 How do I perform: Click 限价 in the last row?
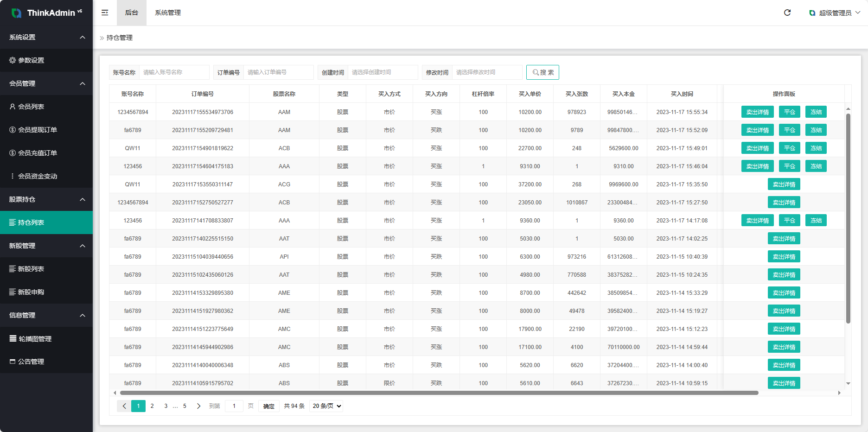pos(389,383)
